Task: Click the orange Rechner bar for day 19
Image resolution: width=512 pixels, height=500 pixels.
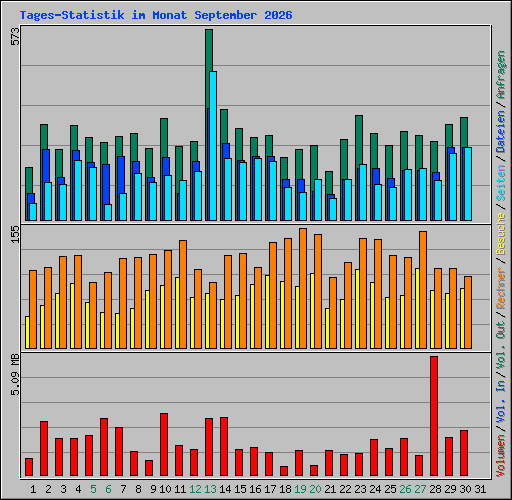Action: point(303,288)
